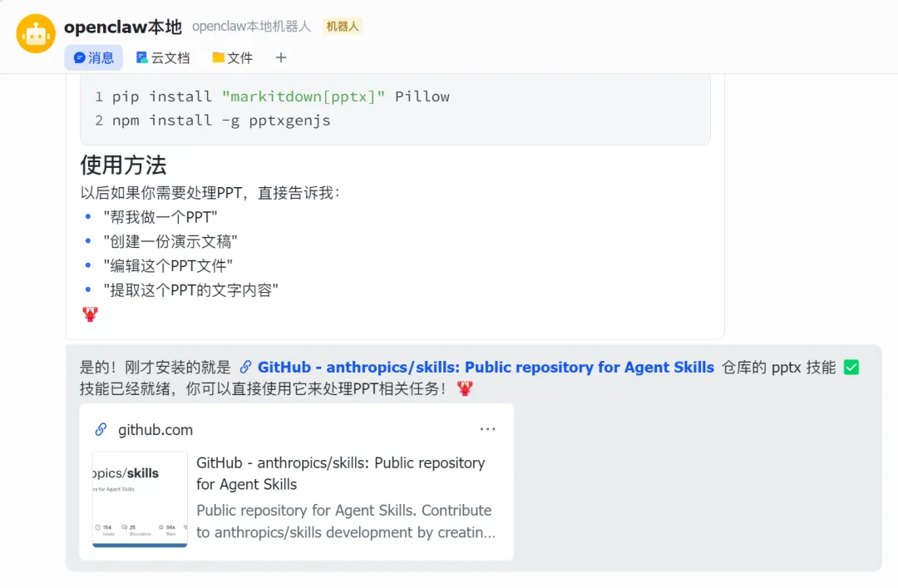
Task: Switch to the 消息 tab
Action: tap(93, 57)
